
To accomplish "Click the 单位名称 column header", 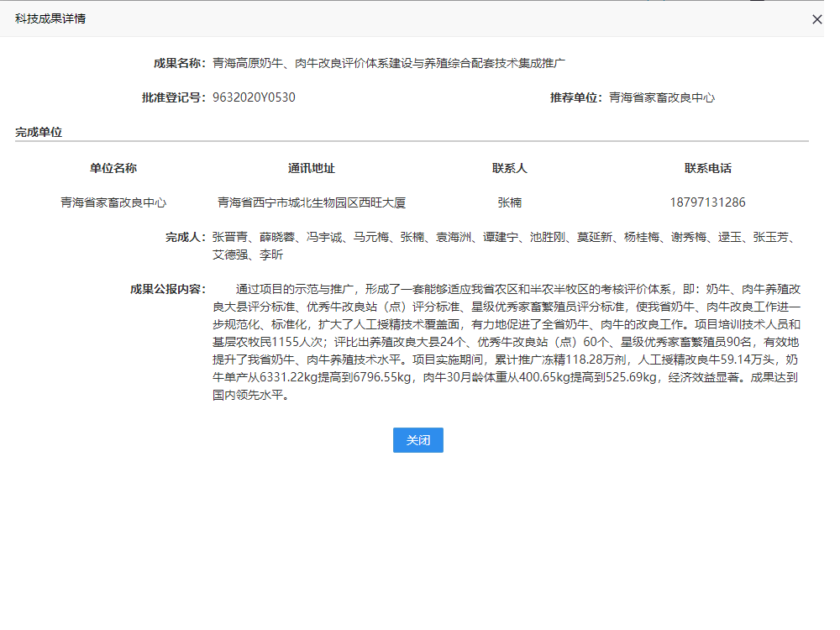I will tap(113, 168).
